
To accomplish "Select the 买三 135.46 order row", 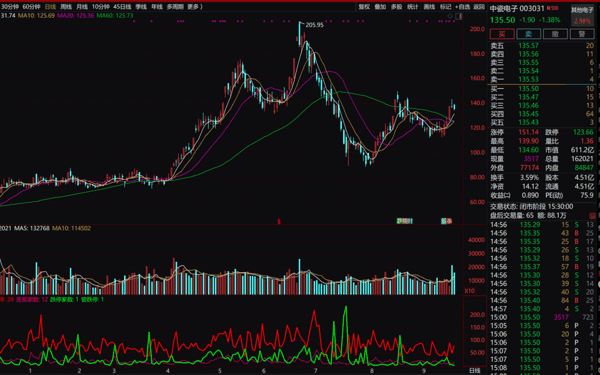I will [x=542, y=106].
